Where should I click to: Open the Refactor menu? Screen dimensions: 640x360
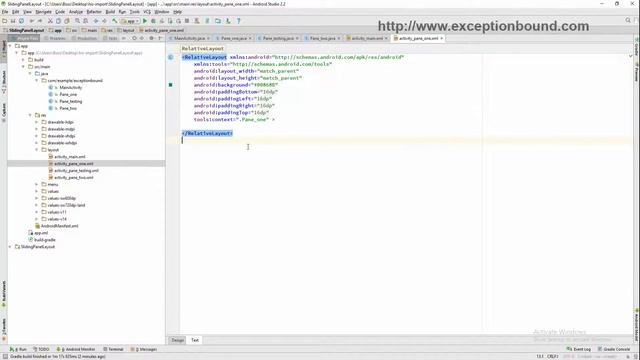94,12
